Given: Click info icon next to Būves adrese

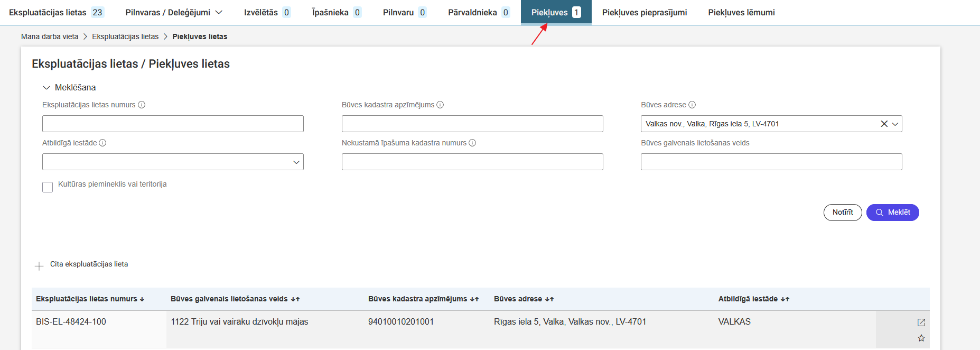Looking at the screenshot, I should click(692, 105).
